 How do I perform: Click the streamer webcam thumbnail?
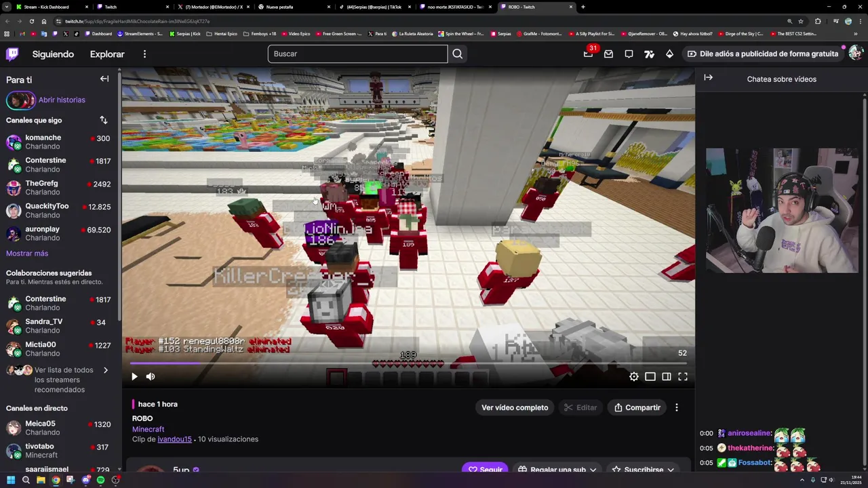point(782,210)
